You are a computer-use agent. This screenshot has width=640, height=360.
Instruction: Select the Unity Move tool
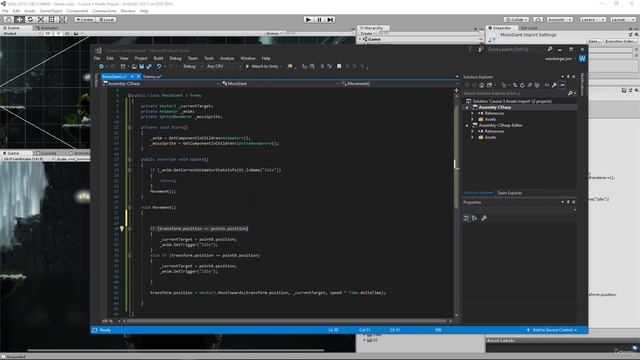(x=19, y=19)
